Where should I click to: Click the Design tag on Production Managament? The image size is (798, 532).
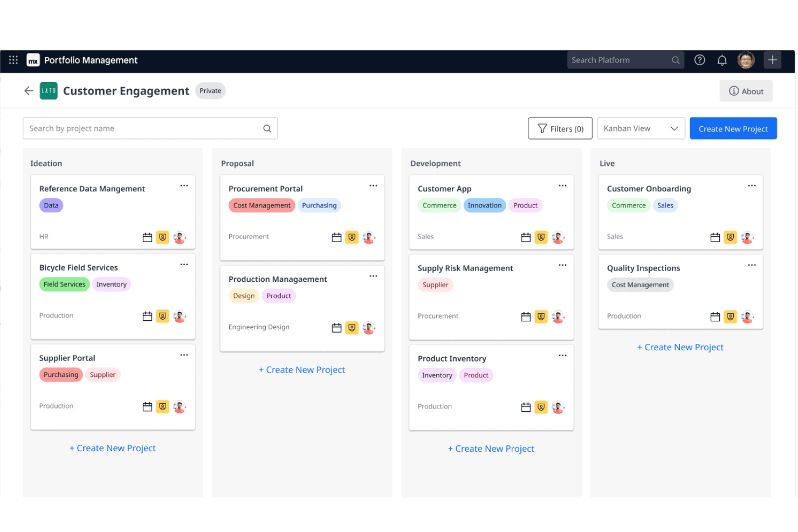click(244, 296)
